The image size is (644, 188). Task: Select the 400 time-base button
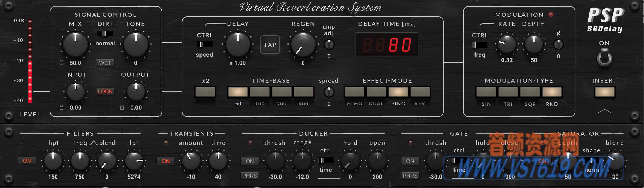click(x=304, y=92)
